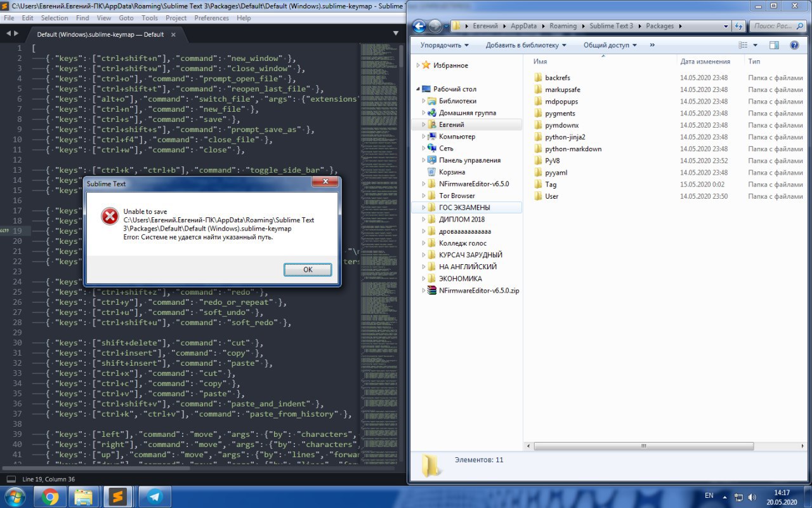Select the pyyaml folder
812x508 pixels.
pyautogui.click(x=556, y=173)
